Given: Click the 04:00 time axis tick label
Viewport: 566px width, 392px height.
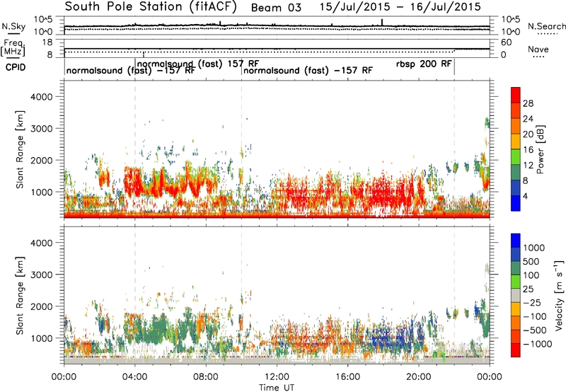Looking at the screenshot, I should coord(134,377).
